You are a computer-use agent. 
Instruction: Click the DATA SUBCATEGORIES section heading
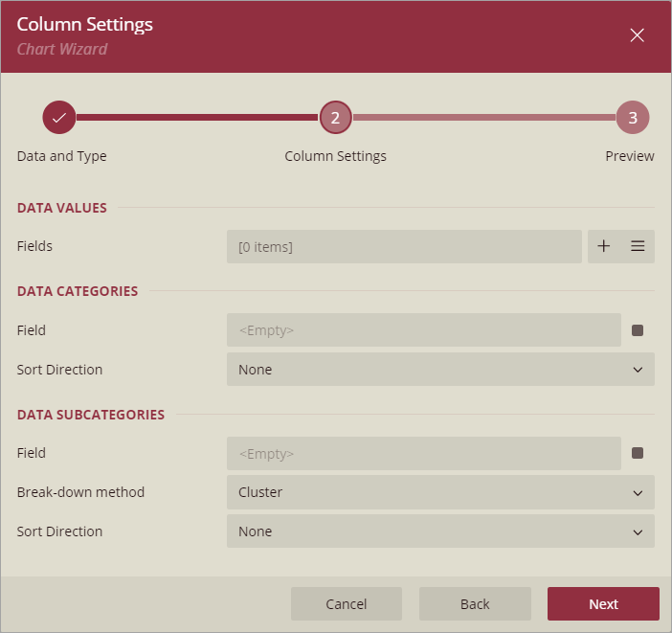91,415
